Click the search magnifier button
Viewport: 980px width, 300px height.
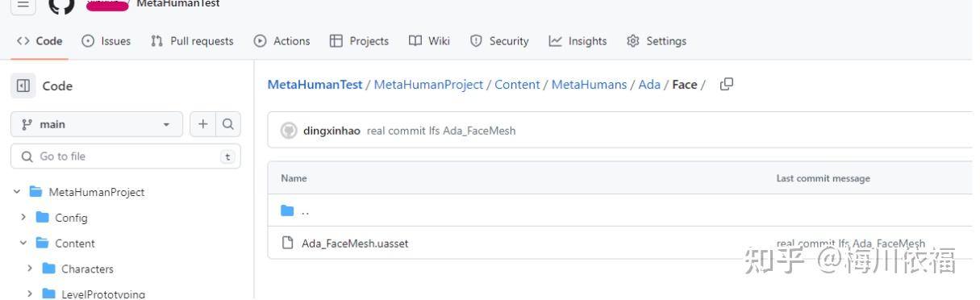click(228, 124)
